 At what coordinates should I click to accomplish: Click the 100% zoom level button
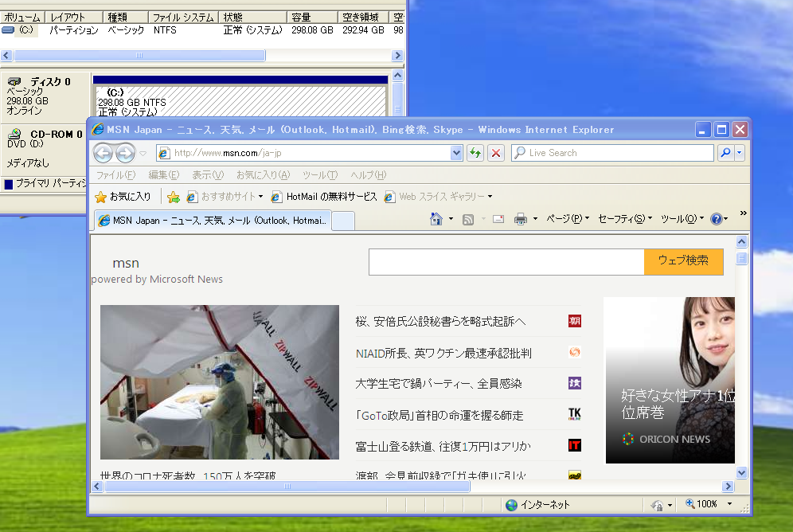(701, 504)
